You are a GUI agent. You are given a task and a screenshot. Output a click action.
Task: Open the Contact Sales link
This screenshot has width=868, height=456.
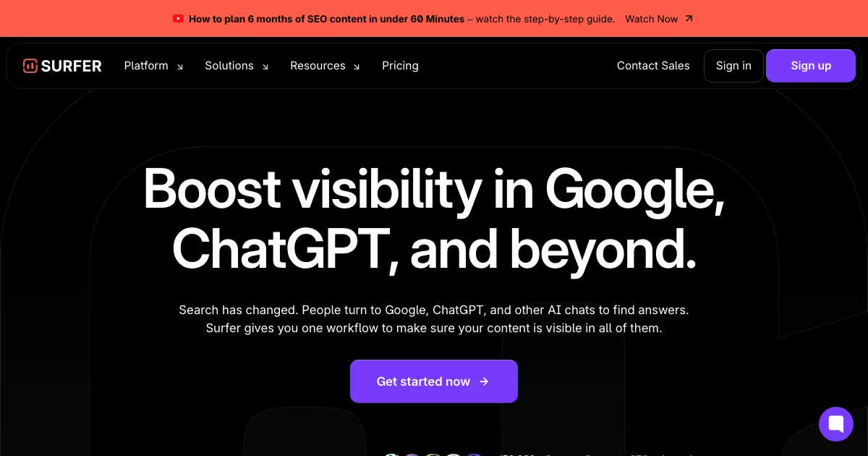click(x=653, y=66)
